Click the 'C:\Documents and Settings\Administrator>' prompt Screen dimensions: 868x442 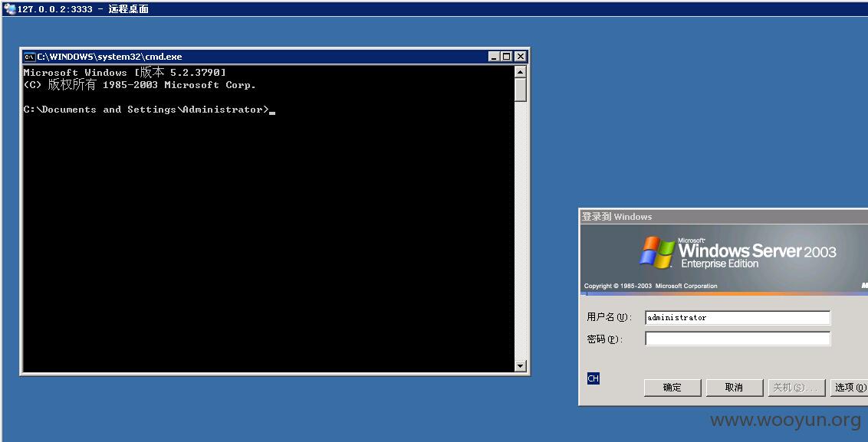tap(146, 110)
